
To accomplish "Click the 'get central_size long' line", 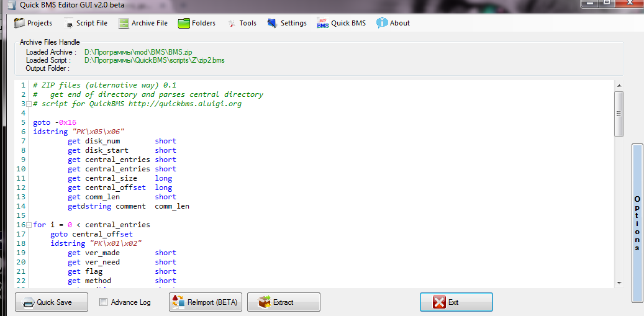I will click(120, 178).
